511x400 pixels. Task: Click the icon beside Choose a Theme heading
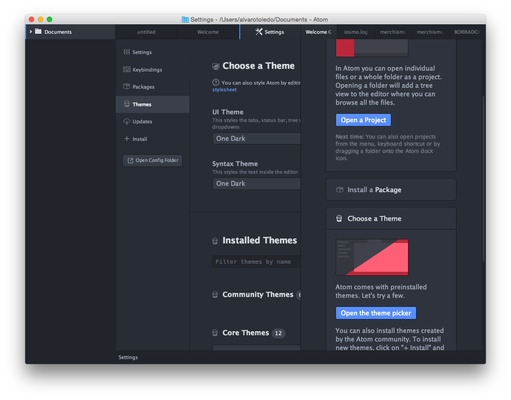pyautogui.click(x=216, y=66)
